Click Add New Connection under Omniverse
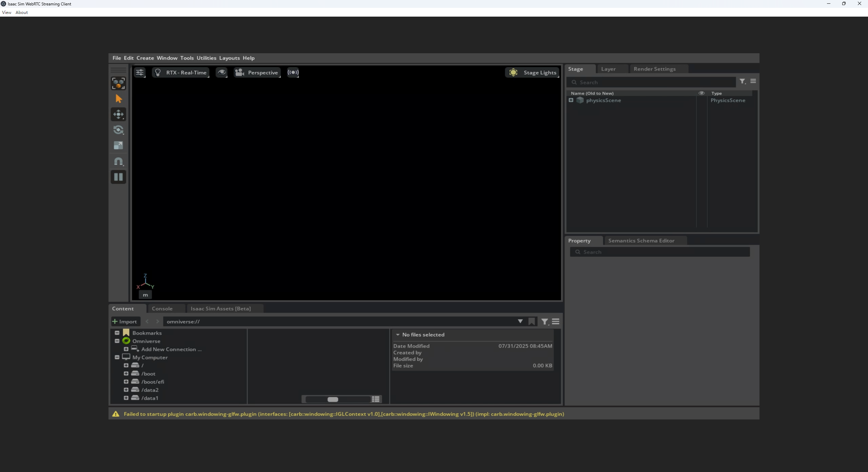This screenshot has height=472, width=868. pyautogui.click(x=170, y=349)
